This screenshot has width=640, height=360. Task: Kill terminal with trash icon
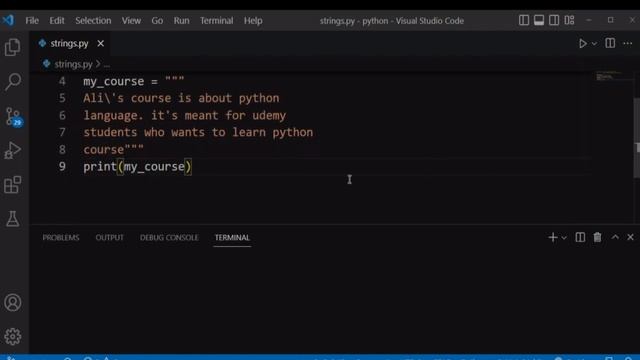[598, 238]
